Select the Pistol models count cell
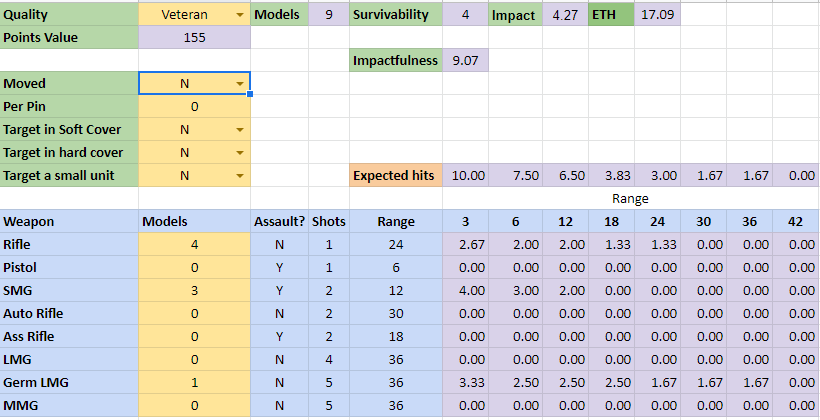820x420 pixels. pos(193,267)
